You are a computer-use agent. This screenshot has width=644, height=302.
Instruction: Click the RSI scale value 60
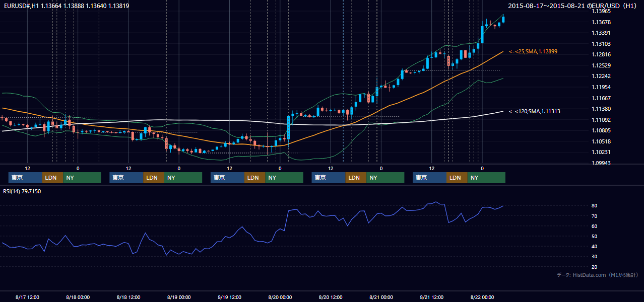point(594,226)
